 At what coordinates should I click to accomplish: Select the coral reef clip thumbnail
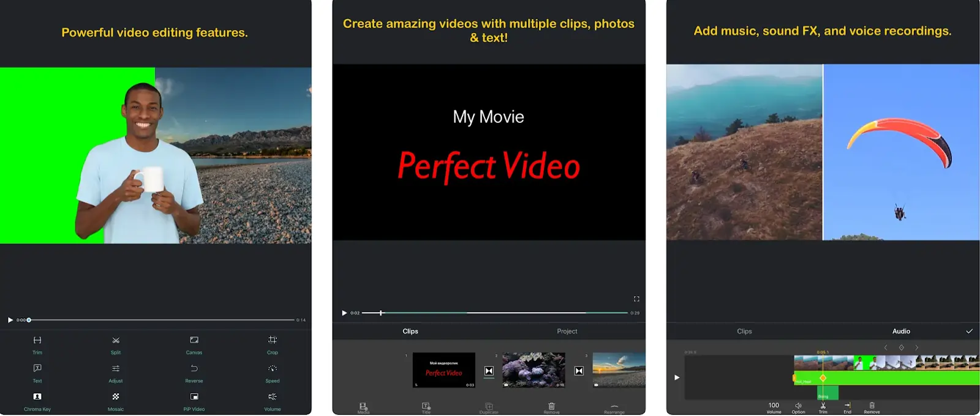pos(533,370)
